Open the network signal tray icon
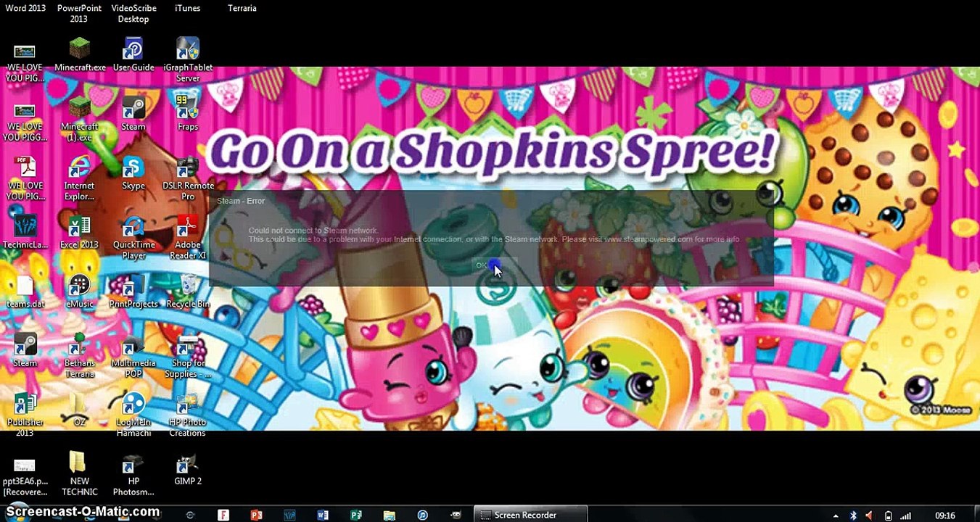This screenshot has width=980, height=522. [905, 516]
